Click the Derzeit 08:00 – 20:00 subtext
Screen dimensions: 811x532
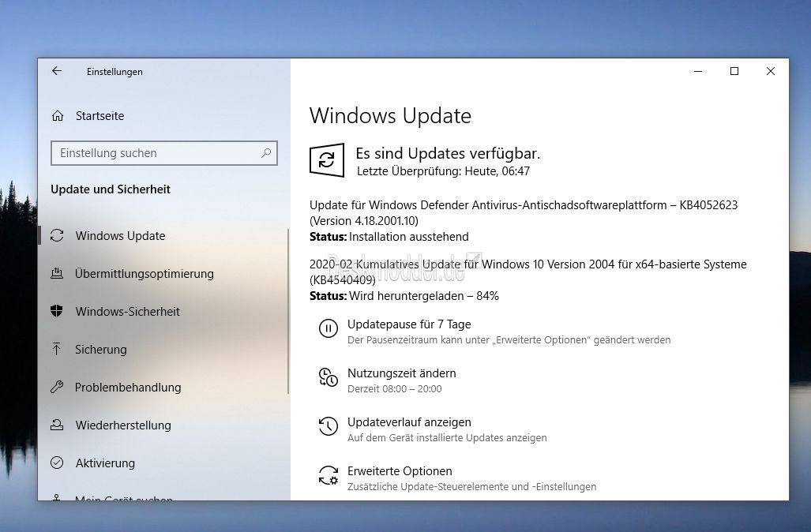pyautogui.click(x=395, y=389)
